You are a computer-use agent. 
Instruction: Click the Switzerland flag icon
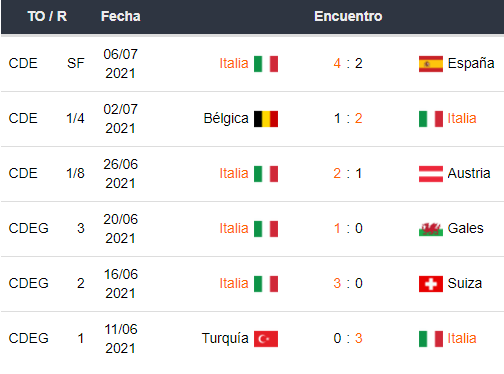431,284
